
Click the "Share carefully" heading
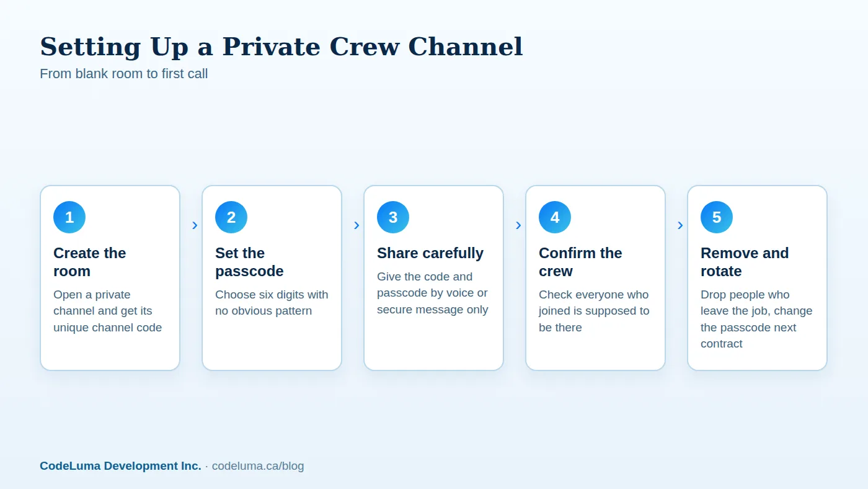tap(430, 253)
